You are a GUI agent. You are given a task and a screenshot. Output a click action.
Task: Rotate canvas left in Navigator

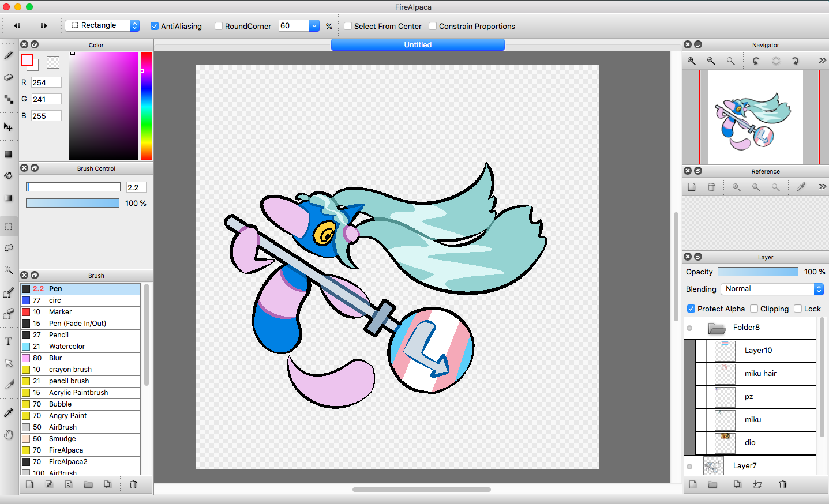point(756,61)
